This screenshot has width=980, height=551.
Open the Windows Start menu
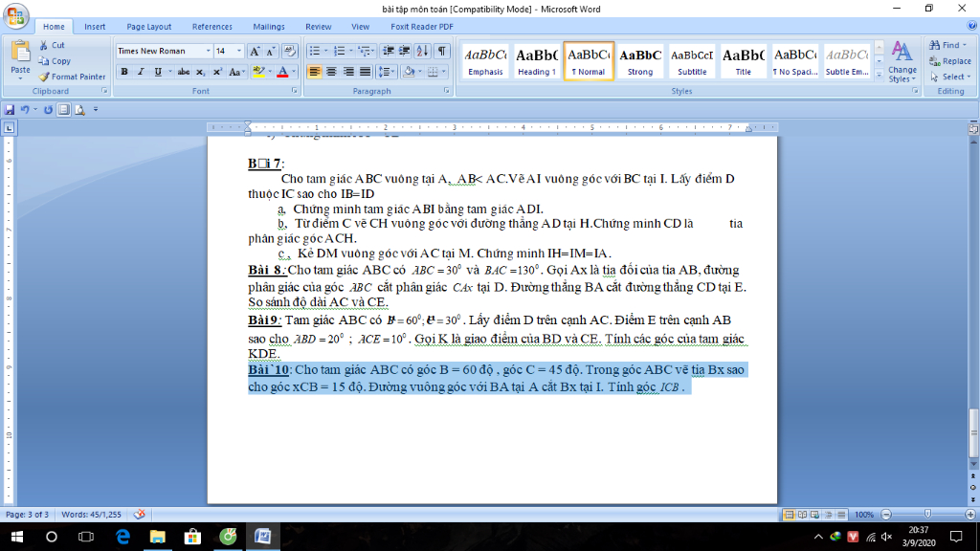17,537
